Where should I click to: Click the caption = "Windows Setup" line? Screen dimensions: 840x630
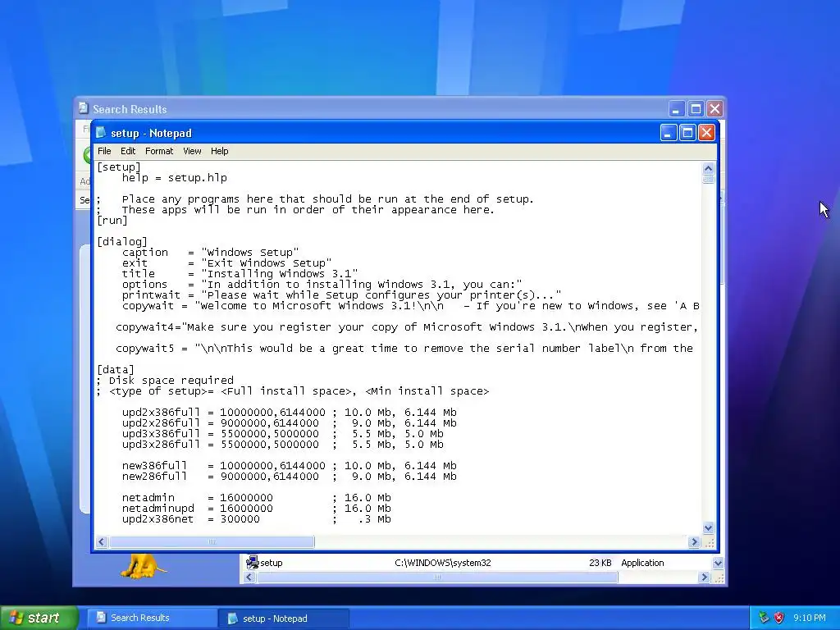(210, 253)
